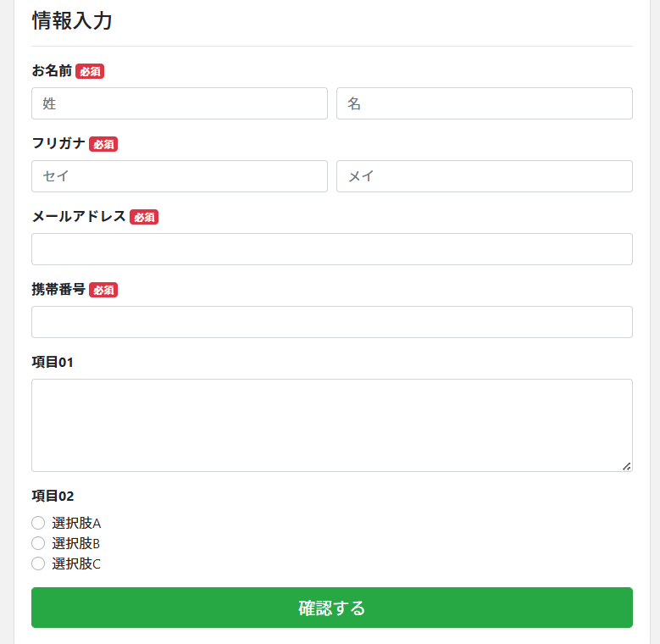Click the 選択肢A label text
This screenshot has width=660, height=644.
click(x=76, y=523)
